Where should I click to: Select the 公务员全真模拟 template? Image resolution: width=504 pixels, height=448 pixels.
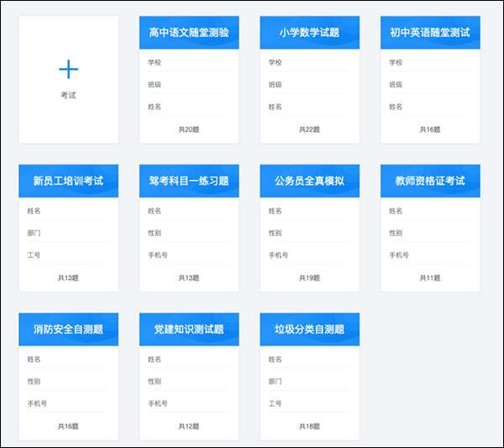point(309,181)
